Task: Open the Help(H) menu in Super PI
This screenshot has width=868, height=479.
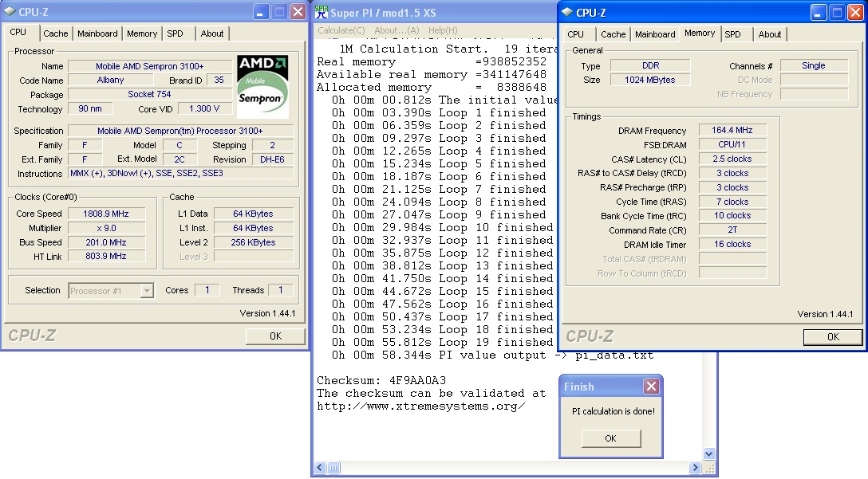Action: (x=443, y=30)
